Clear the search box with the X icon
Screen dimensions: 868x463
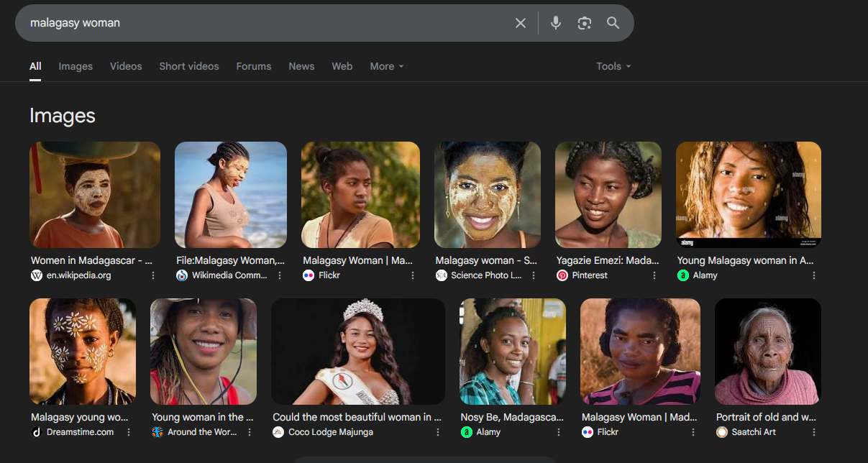pos(521,23)
